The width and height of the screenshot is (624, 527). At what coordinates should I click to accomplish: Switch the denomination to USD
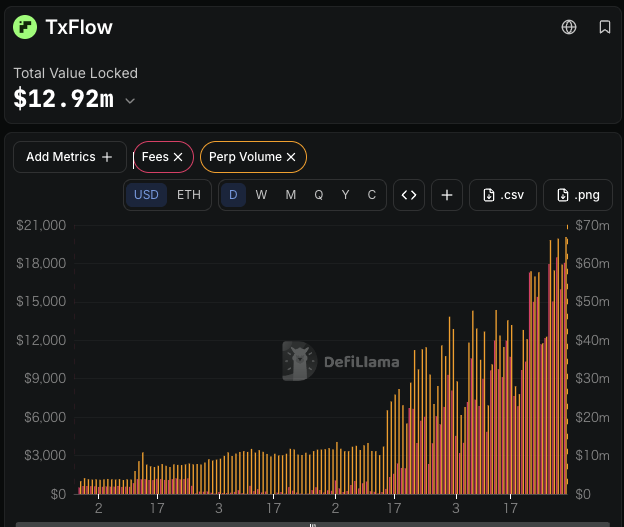coord(146,195)
